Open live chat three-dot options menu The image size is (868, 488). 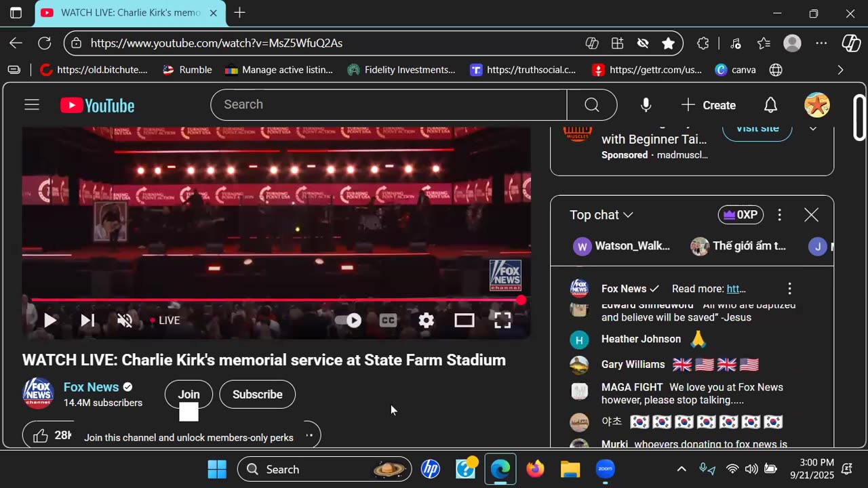coord(779,215)
